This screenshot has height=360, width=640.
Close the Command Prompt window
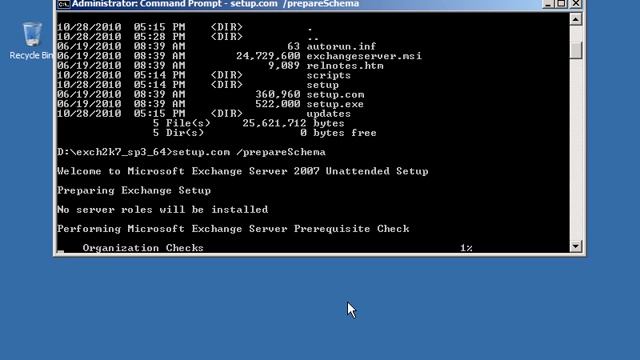tap(576, 4)
